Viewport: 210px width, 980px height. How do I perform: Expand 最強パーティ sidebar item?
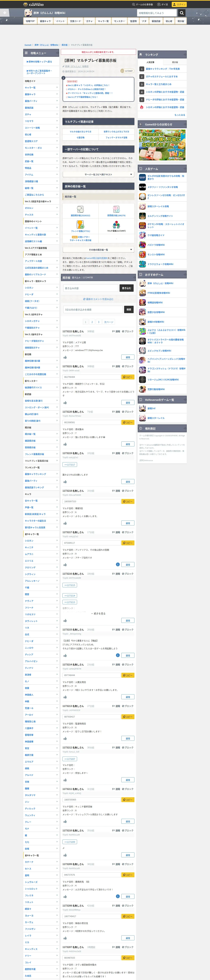tap(41, 101)
